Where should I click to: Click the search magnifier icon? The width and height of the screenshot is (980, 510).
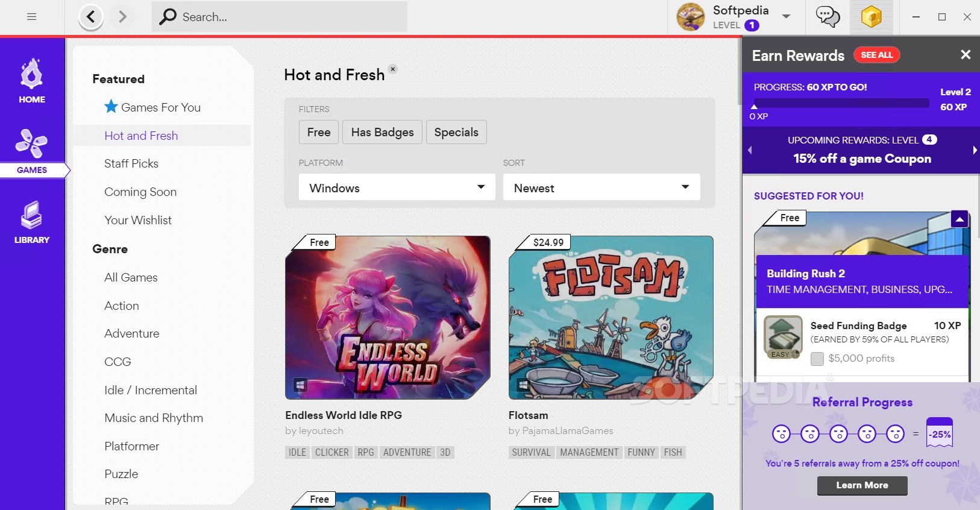pyautogui.click(x=168, y=17)
